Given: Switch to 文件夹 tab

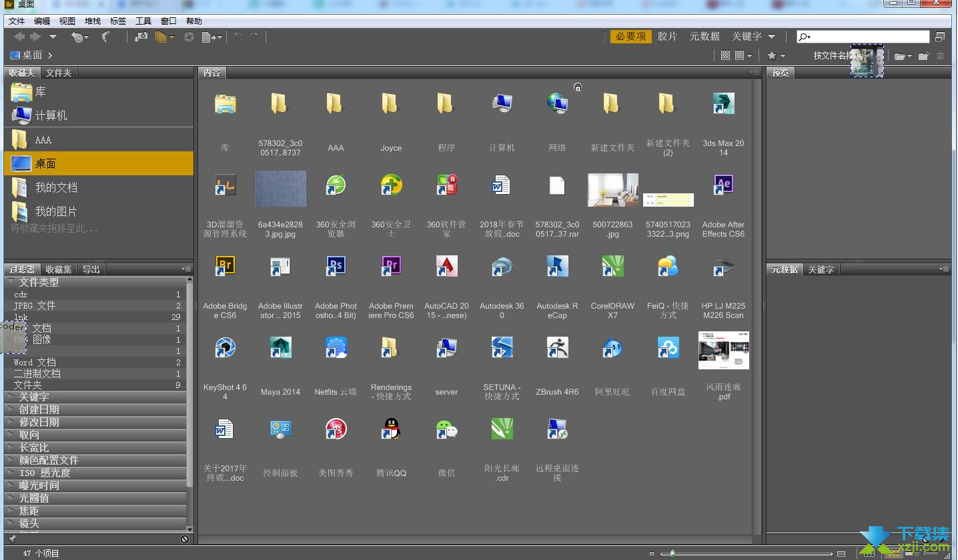Looking at the screenshot, I should coord(59,73).
